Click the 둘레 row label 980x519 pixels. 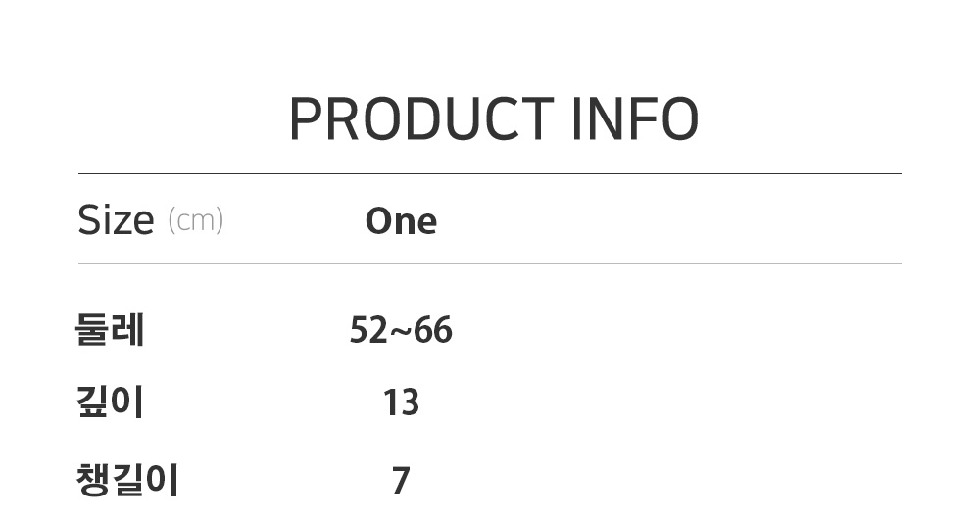pos(110,331)
